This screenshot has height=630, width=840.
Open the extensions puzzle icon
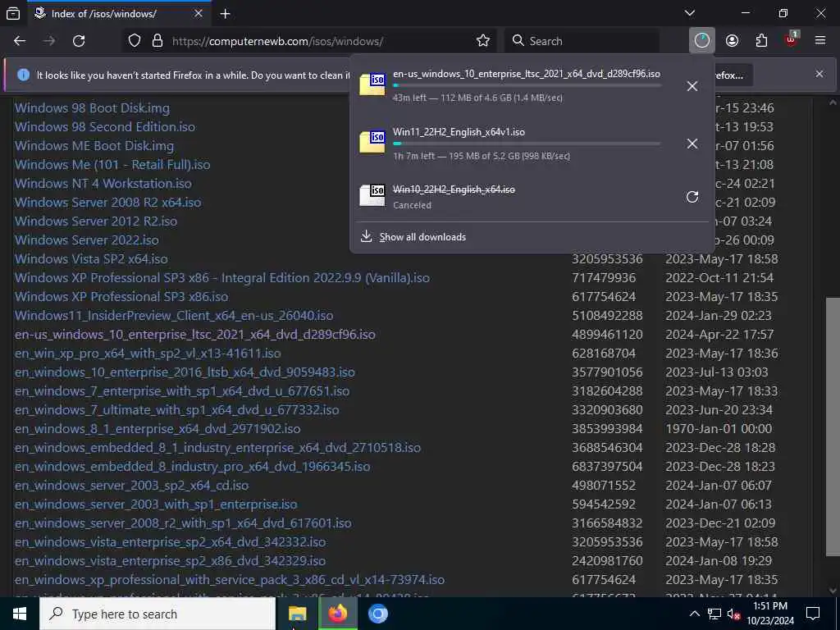tap(761, 41)
